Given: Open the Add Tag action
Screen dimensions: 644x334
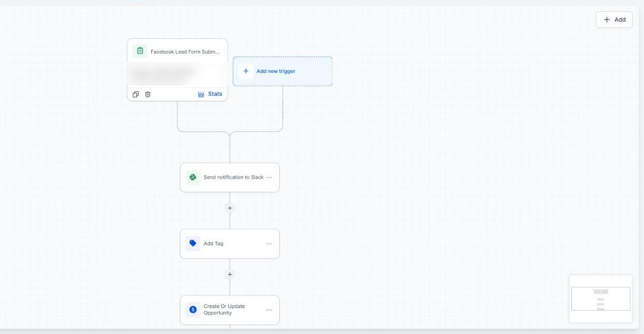Looking at the screenshot, I should pos(230,244).
